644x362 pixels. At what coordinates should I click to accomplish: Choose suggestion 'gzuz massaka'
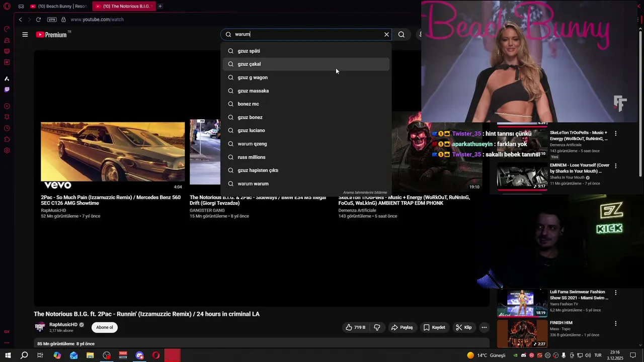[306, 90]
